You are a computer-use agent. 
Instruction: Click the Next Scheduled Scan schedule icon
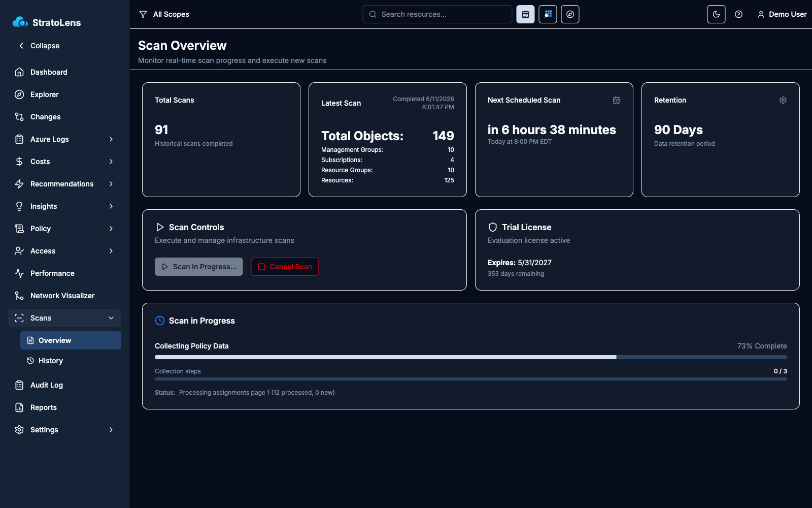[x=617, y=100]
